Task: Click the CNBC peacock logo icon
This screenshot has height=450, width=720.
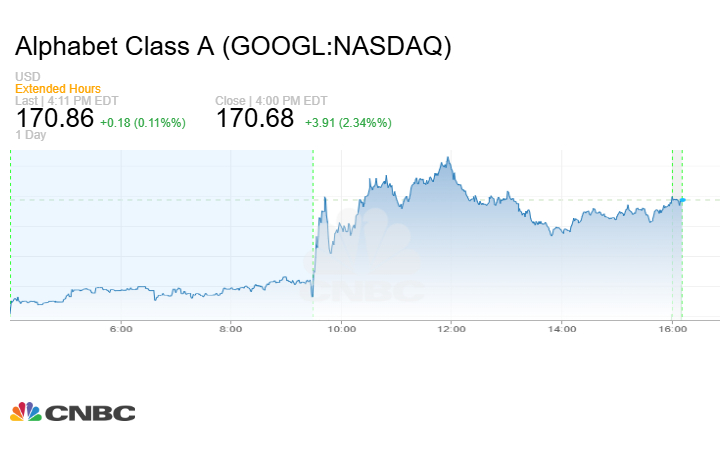Action: [x=25, y=412]
